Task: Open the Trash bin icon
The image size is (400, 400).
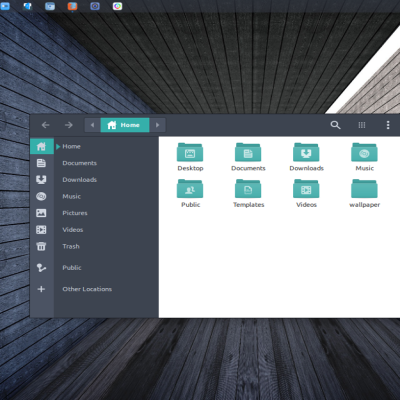Action: pos(41,246)
